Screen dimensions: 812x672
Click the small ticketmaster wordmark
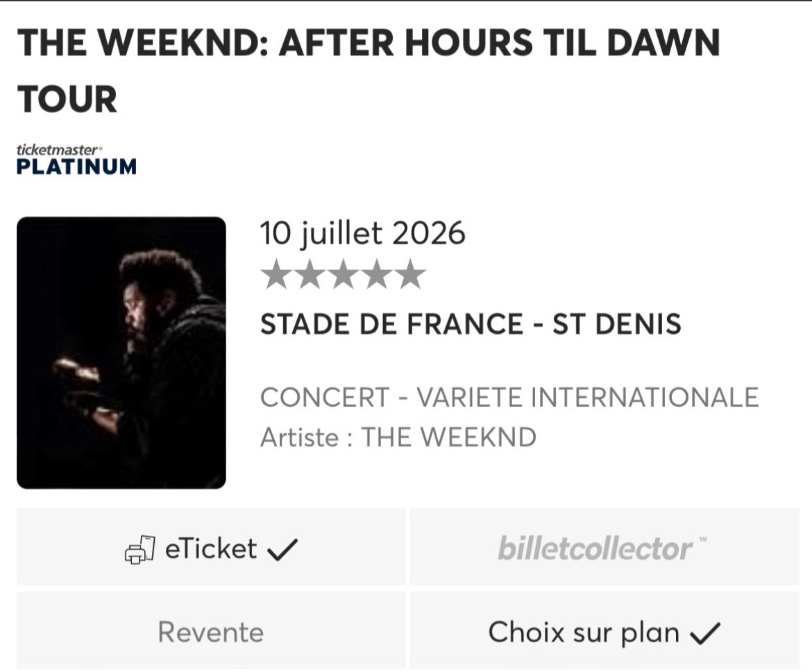tap(60, 149)
